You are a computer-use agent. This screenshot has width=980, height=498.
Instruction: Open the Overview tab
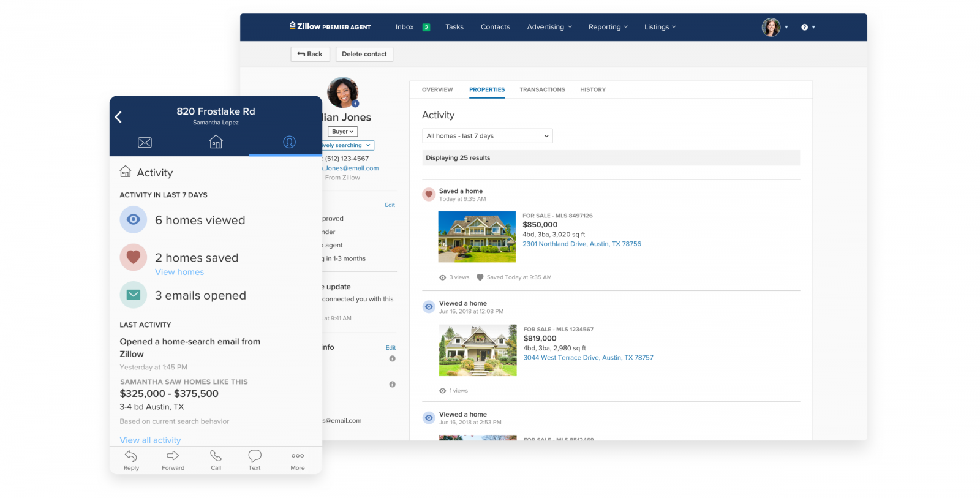tap(437, 89)
